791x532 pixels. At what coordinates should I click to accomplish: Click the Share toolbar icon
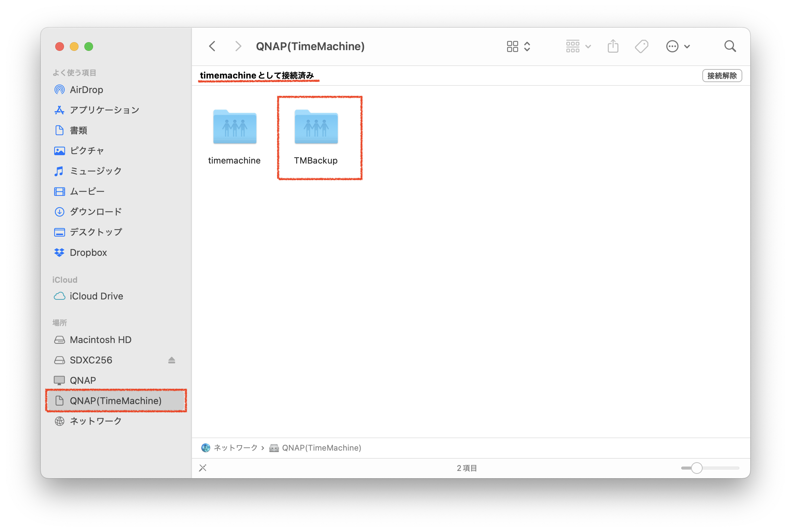coord(613,47)
